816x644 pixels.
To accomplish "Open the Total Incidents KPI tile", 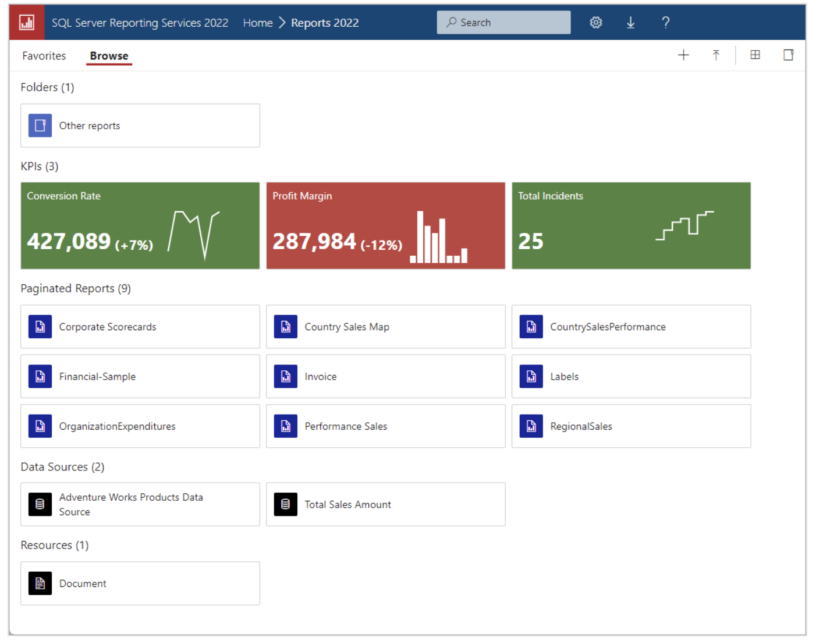I will click(x=631, y=225).
